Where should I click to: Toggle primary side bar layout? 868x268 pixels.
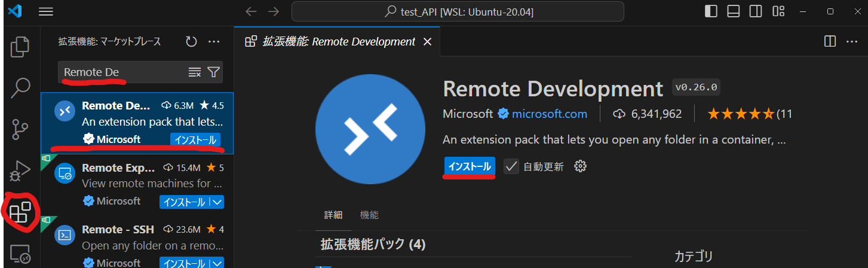[x=711, y=11]
